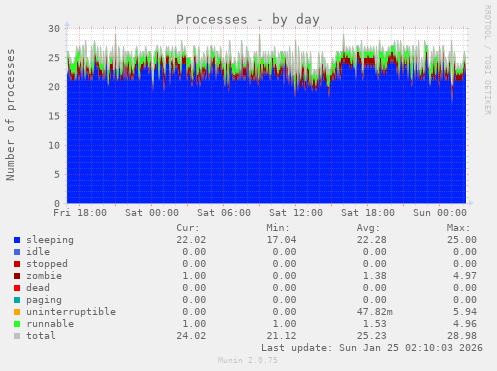The height and width of the screenshot is (371, 497).
Task: Click the sleeping legend color swatch
Action: coord(17,240)
